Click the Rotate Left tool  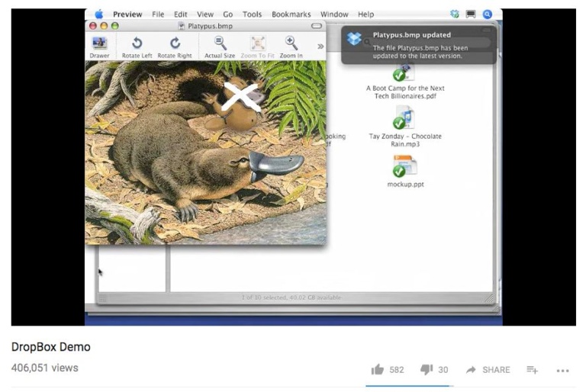click(x=137, y=43)
